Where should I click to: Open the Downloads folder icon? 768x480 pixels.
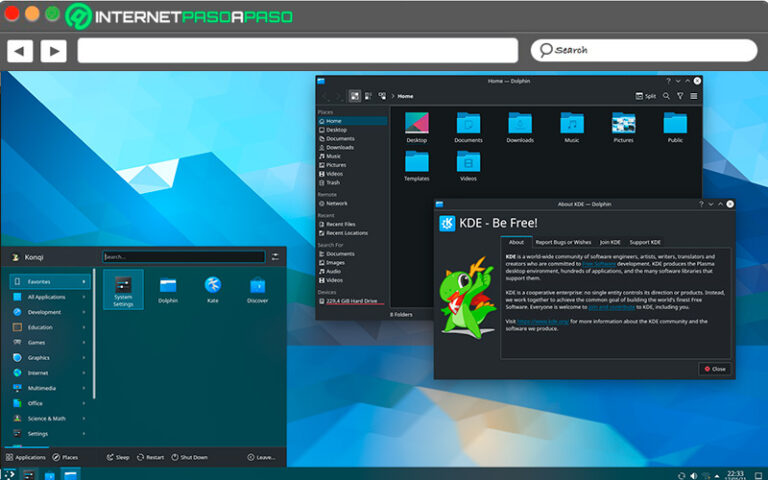click(519, 125)
